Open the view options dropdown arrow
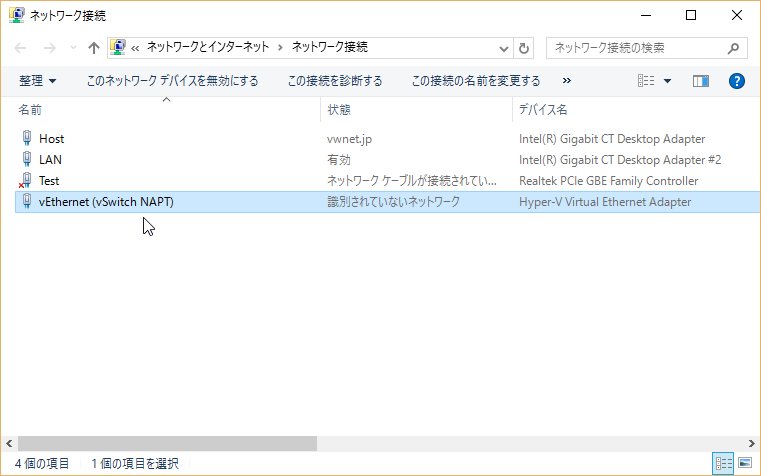Viewport: 761px width, 476px height. click(x=667, y=81)
